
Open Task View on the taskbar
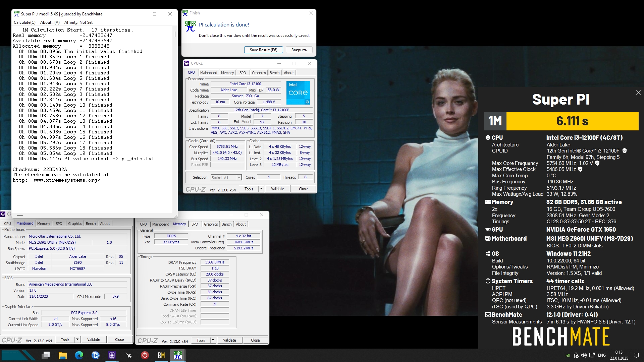(x=46, y=355)
